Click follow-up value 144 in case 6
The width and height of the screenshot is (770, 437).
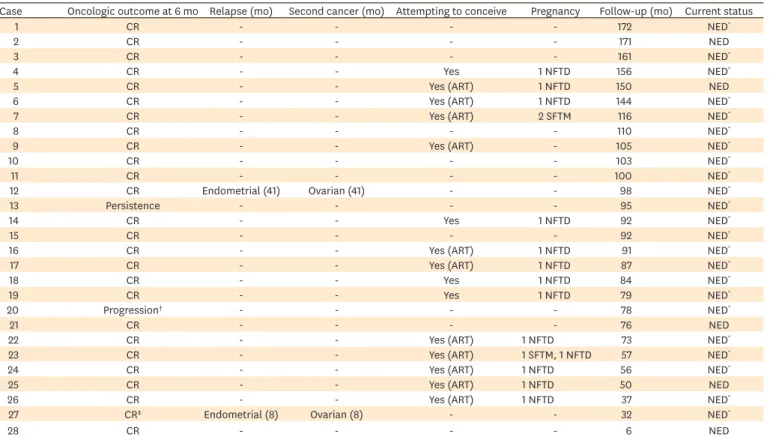(624, 101)
